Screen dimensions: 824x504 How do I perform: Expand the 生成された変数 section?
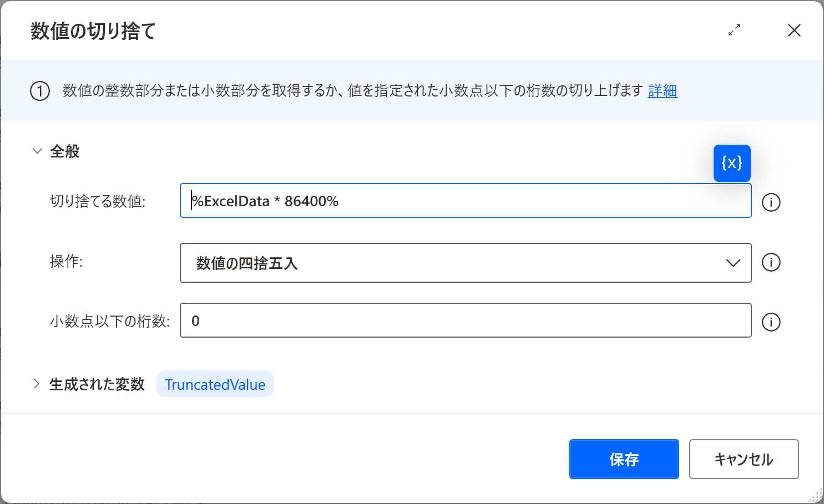[37, 384]
